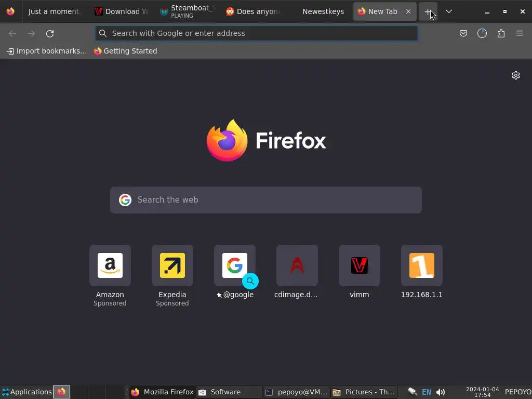532x399 pixels.
Task: Maximize the Firefox window
Action: (x=505, y=11)
